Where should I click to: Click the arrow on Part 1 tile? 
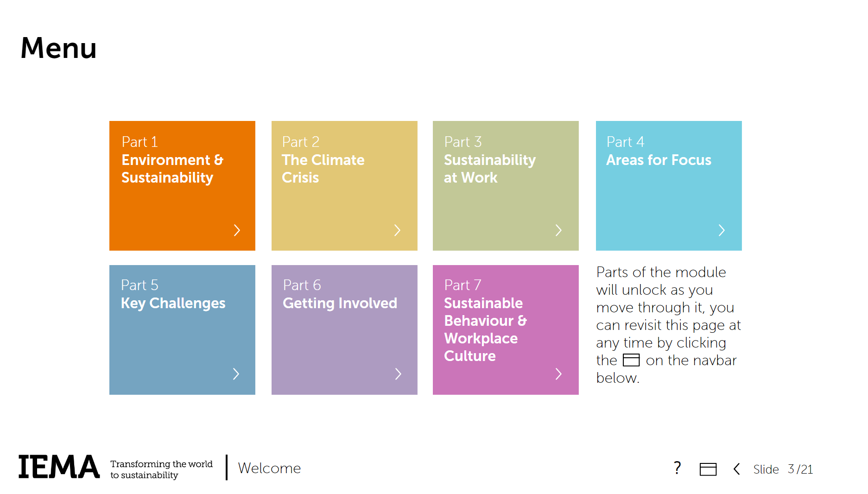[x=237, y=230]
